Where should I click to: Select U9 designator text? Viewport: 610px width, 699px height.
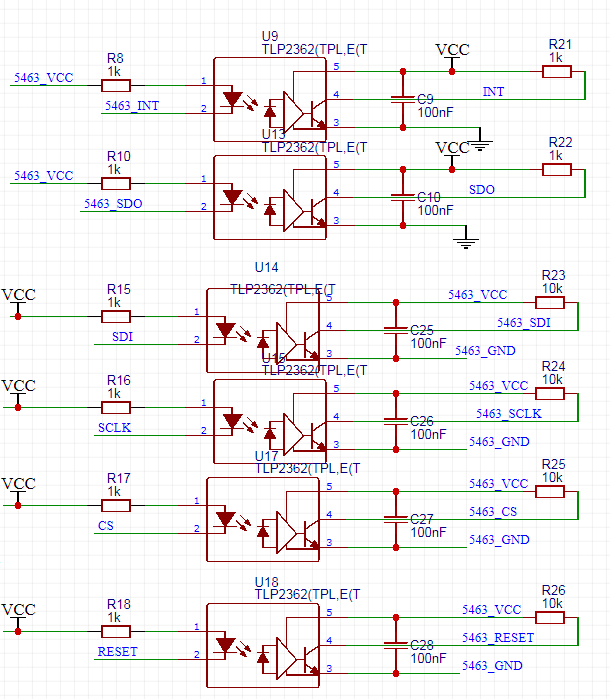(x=270, y=36)
